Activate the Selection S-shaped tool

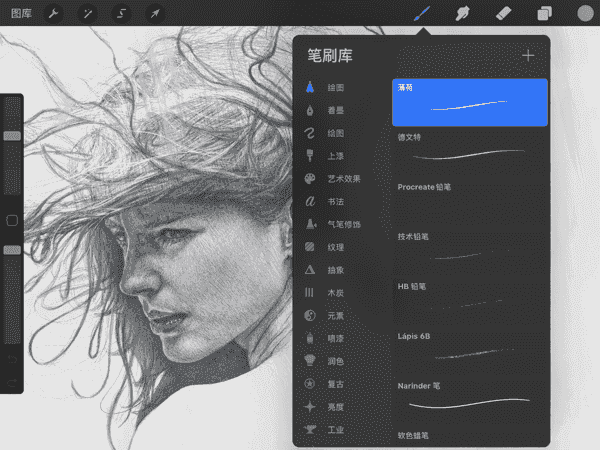tap(121, 14)
